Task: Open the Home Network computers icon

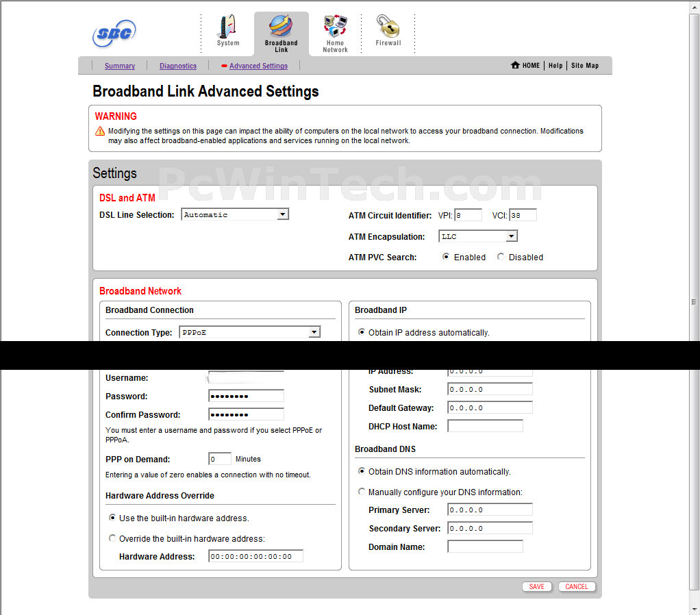Action: pyautogui.click(x=335, y=26)
